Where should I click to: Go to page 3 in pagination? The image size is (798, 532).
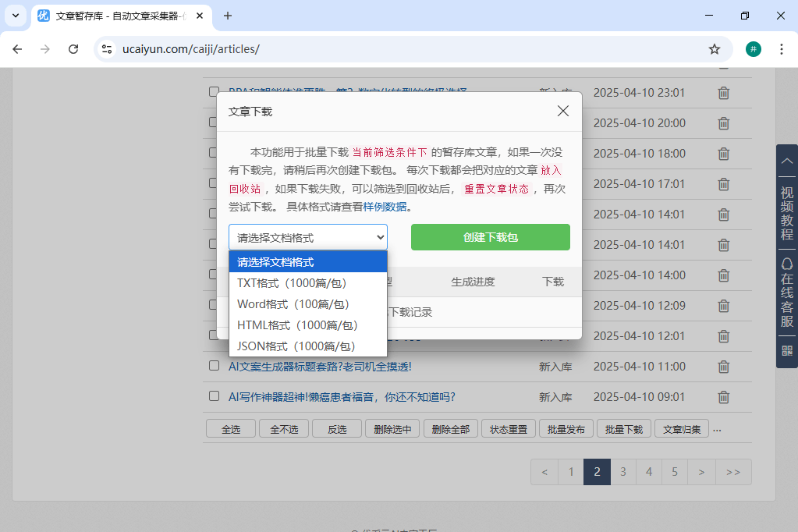tap(622, 472)
